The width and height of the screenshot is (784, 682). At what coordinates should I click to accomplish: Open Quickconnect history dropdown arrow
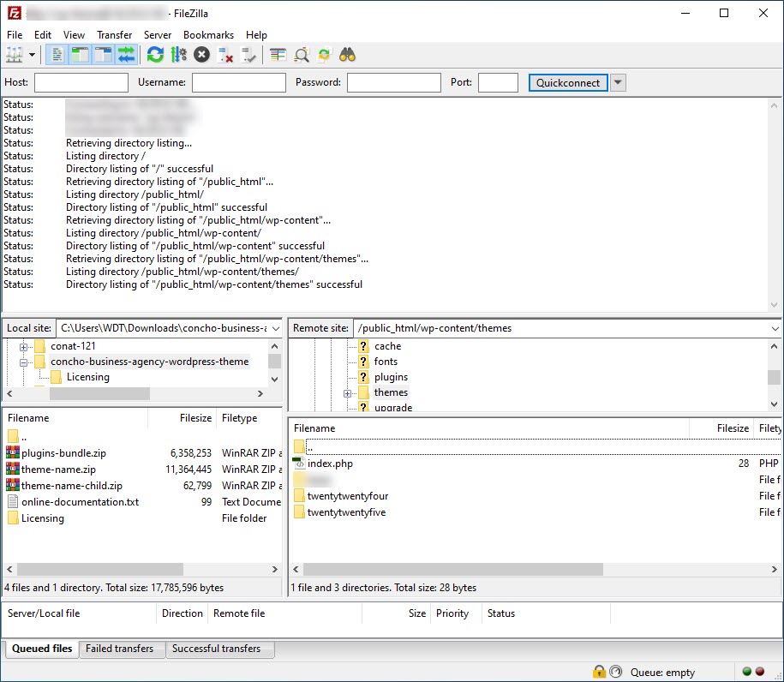(x=618, y=82)
